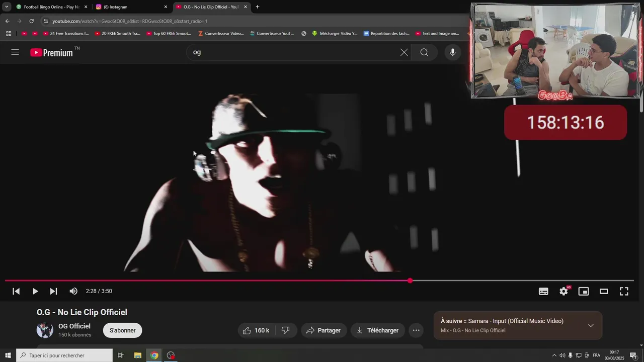
Task: Toggle theater mode view
Action: point(604,291)
